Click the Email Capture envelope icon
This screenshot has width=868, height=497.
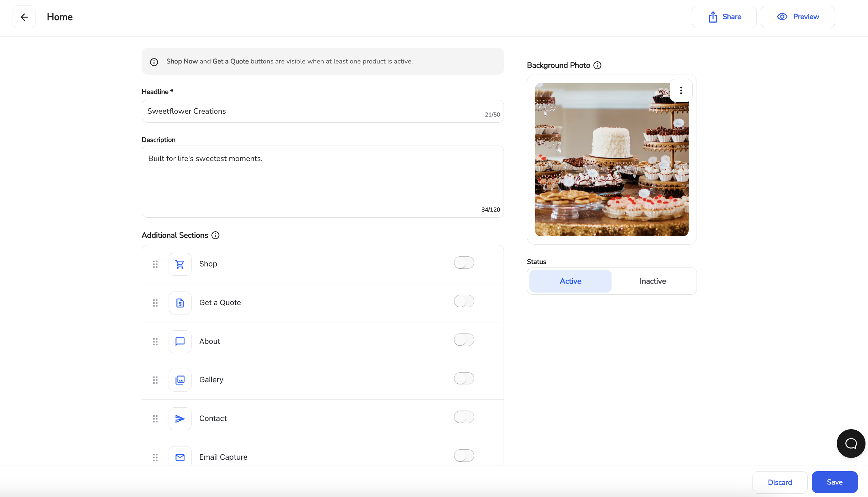coord(180,457)
